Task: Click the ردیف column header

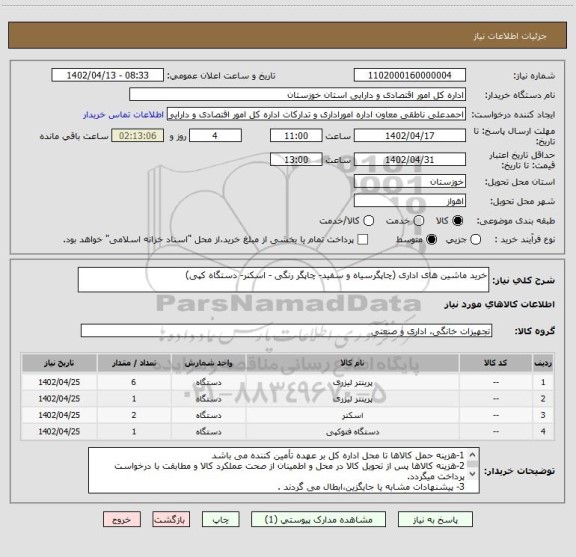Action: coord(543,363)
